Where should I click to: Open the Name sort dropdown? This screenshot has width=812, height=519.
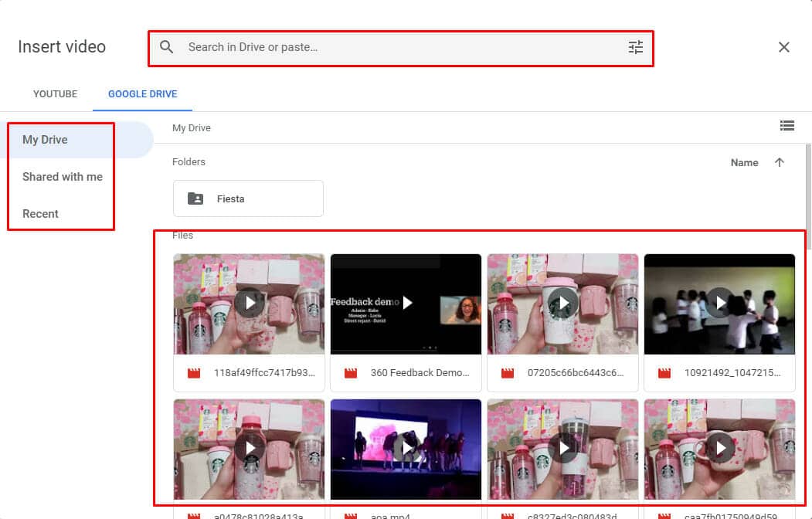pos(744,162)
